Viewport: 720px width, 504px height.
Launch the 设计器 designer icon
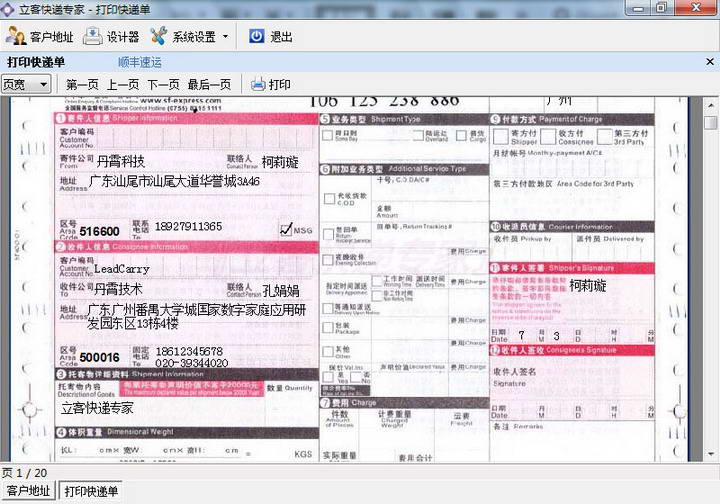click(x=92, y=36)
